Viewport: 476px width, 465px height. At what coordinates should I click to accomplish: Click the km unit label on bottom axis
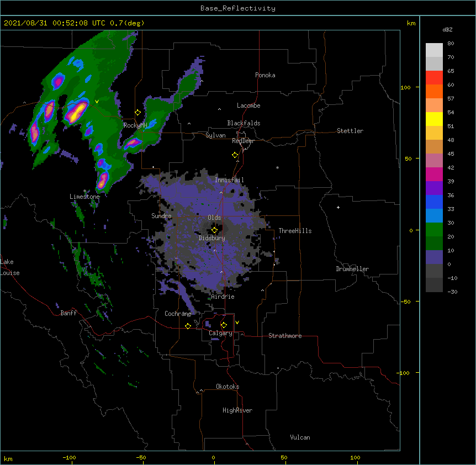point(8,459)
